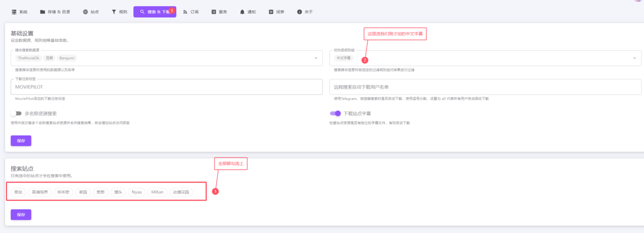Click the RSS icon for 订阅
The width and height of the screenshot is (644, 233).
(x=185, y=12)
